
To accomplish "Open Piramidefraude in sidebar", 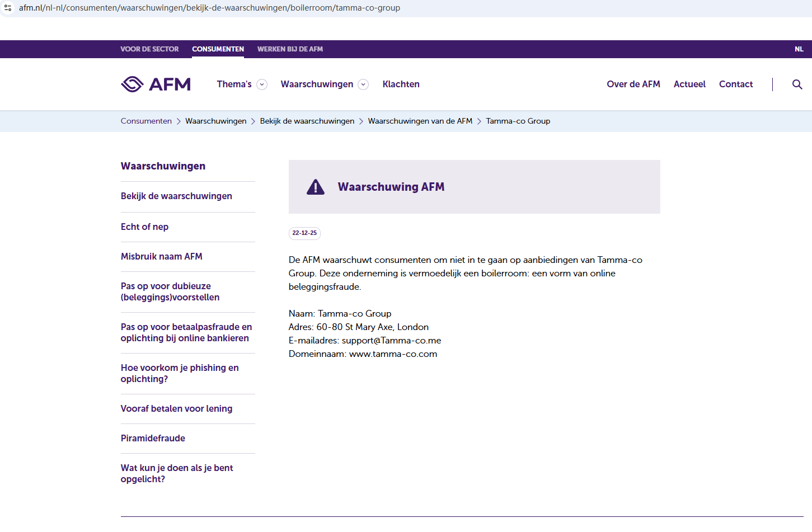I will 153,438.
